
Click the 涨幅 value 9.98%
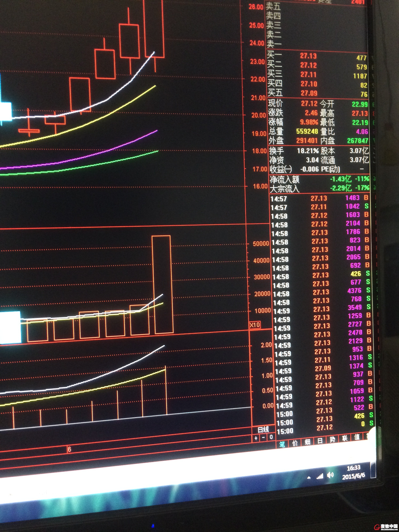[309, 122]
